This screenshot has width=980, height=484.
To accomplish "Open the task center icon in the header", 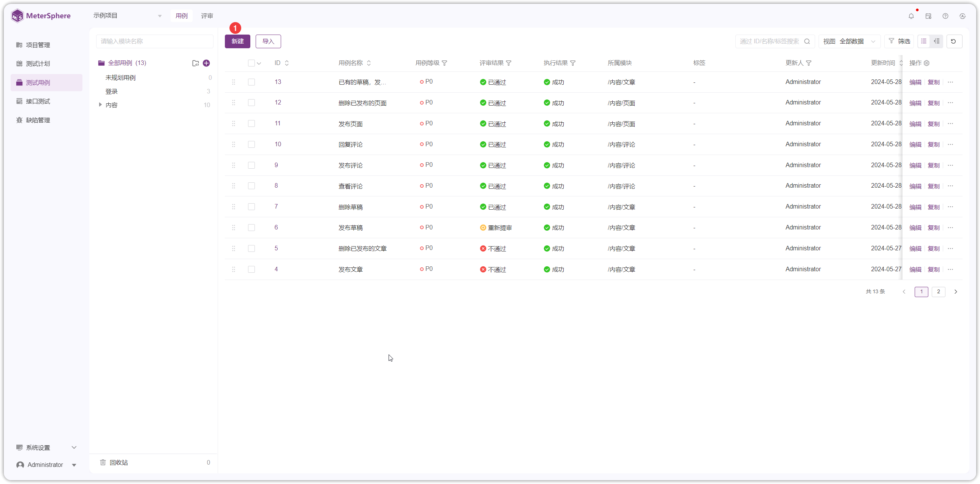I will tap(928, 16).
